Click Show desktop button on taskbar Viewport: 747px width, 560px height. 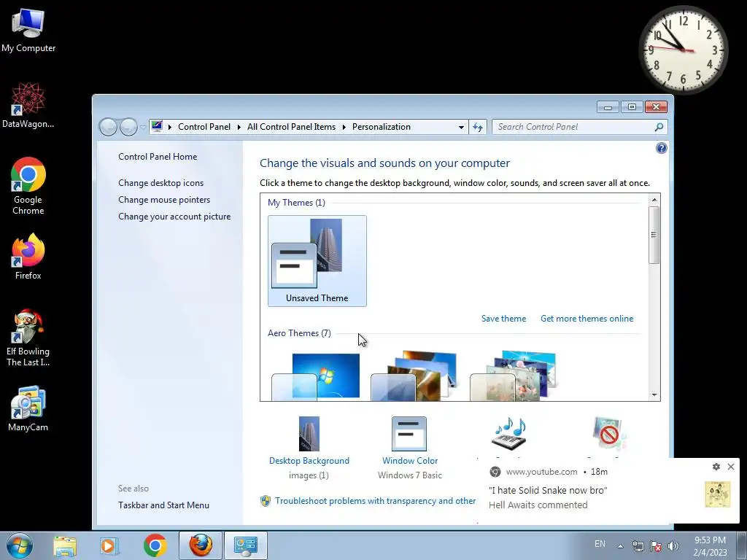[x=741, y=545]
